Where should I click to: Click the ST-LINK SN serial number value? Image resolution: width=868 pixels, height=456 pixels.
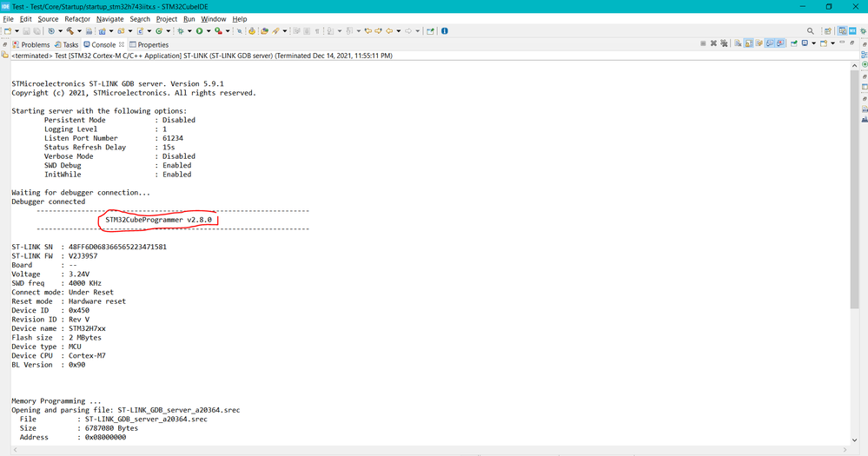[117, 247]
